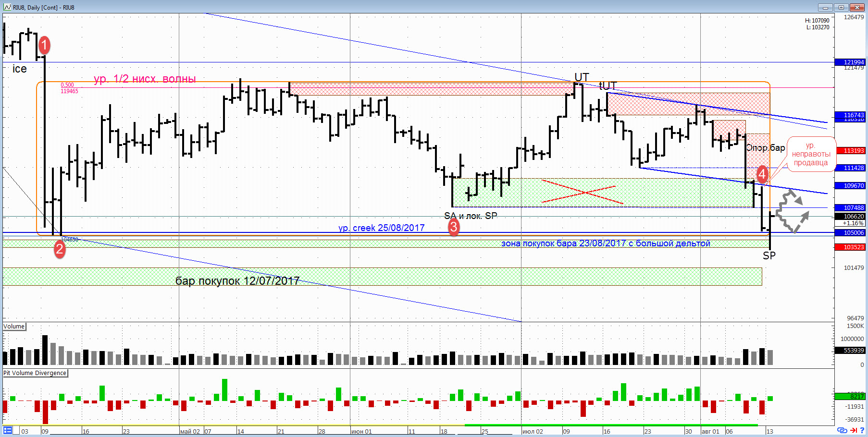868x437 pixels.
Task: Select red circled marker number 1
Action: click(44, 46)
